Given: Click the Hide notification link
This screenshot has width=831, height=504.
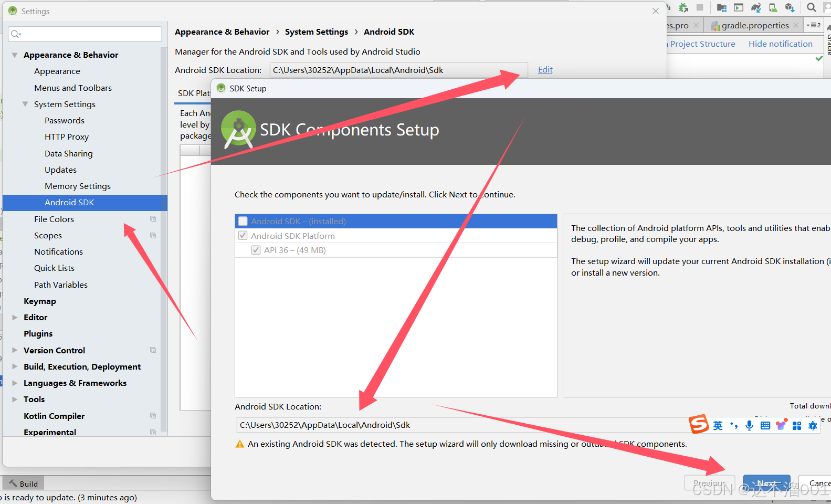Looking at the screenshot, I should (780, 44).
